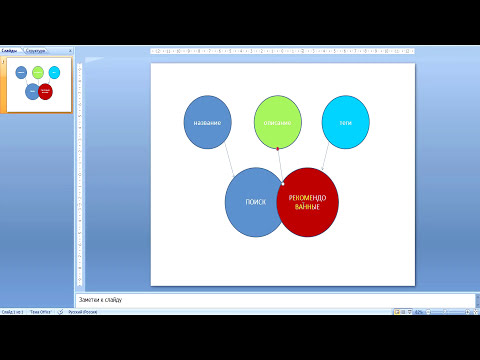
Task: Zoom out with the minus button
Action: (x=429, y=312)
